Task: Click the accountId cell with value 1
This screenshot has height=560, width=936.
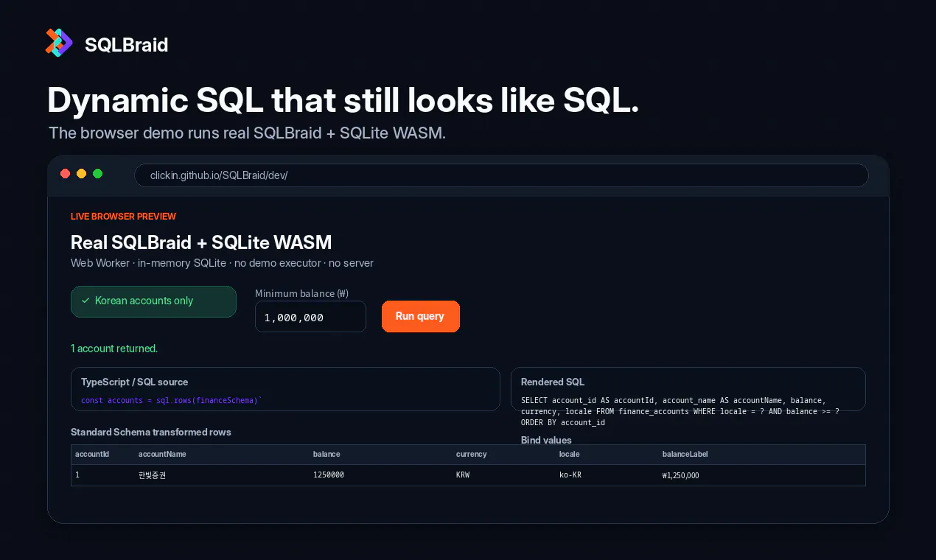Action: click(x=77, y=475)
